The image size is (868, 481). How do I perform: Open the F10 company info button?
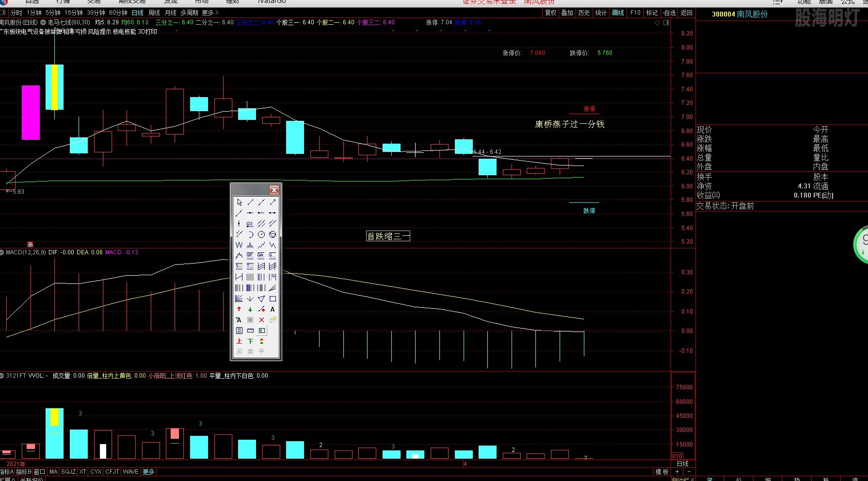(x=635, y=13)
